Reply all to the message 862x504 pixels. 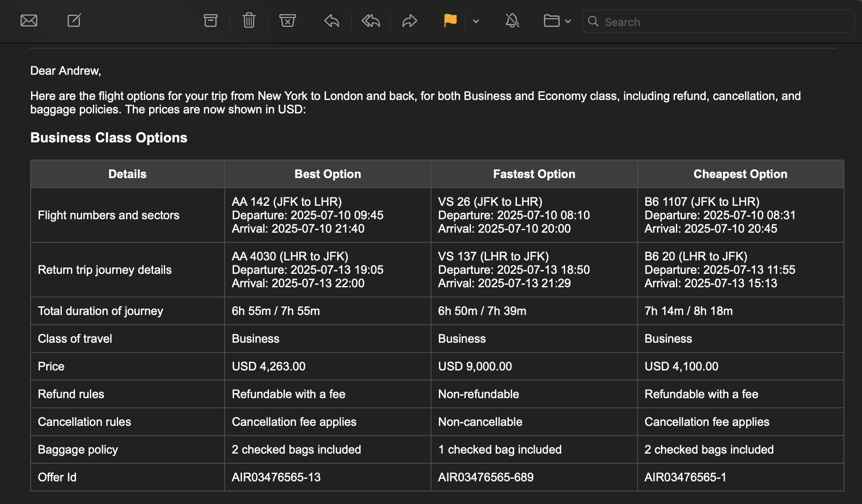pyautogui.click(x=371, y=21)
